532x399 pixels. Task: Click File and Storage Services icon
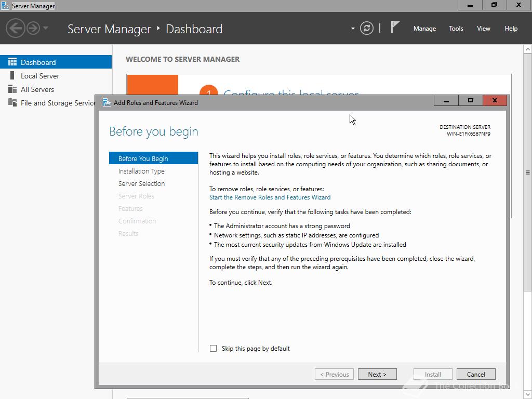pyautogui.click(x=12, y=102)
